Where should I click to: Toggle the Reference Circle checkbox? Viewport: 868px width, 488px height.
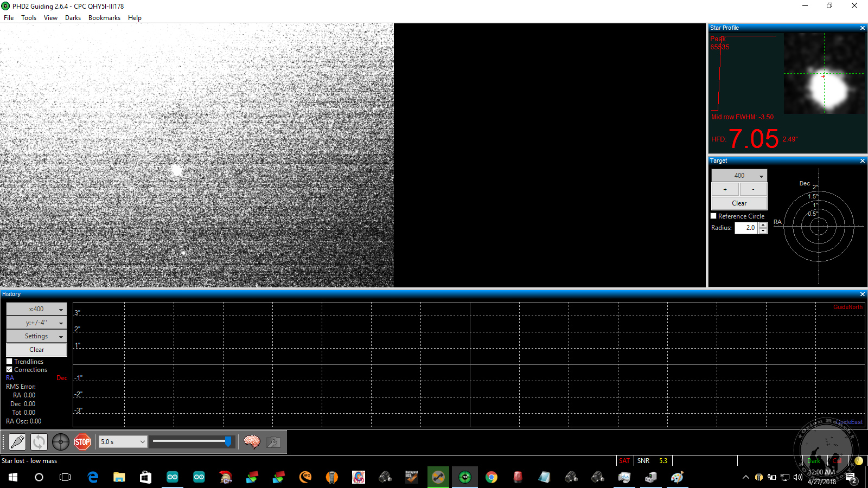[x=714, y=216]
